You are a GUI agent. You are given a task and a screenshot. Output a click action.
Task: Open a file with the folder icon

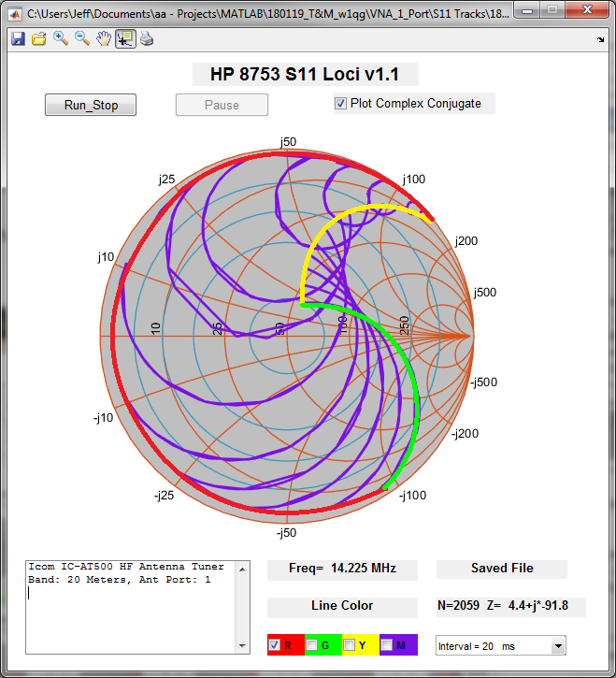point(39,39)
